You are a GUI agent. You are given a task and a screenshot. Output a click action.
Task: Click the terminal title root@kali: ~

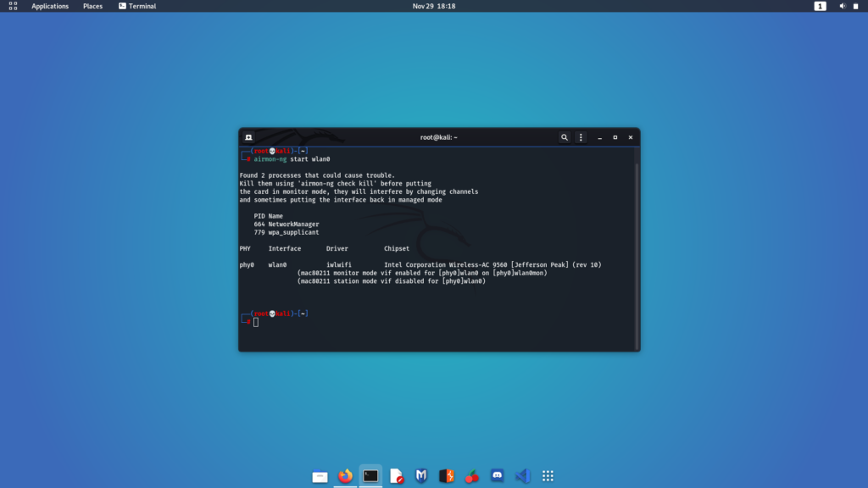(x=438, y=137)
